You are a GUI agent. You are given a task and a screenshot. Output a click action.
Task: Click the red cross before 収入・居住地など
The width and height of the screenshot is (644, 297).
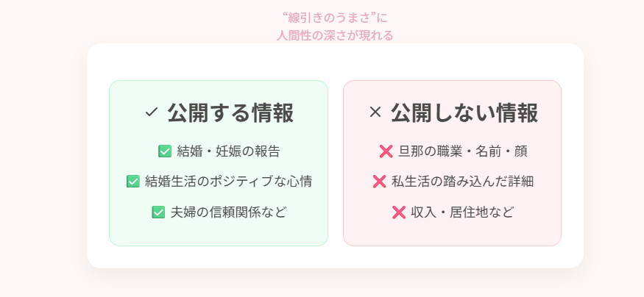[x=399, y=212]
